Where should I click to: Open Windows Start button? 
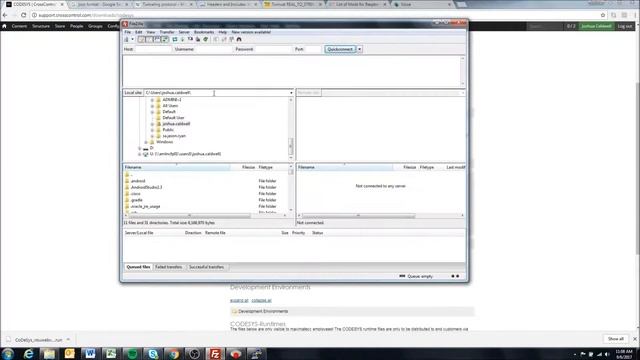pyautogui.click(x=8, y=353)
